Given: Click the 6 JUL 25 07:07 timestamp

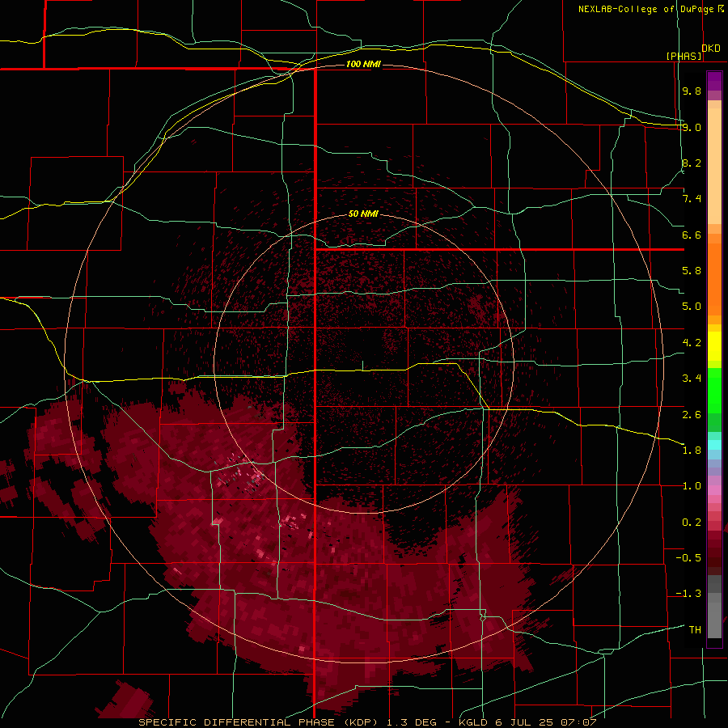Looking at the screenshot, I should coord(545,722).
